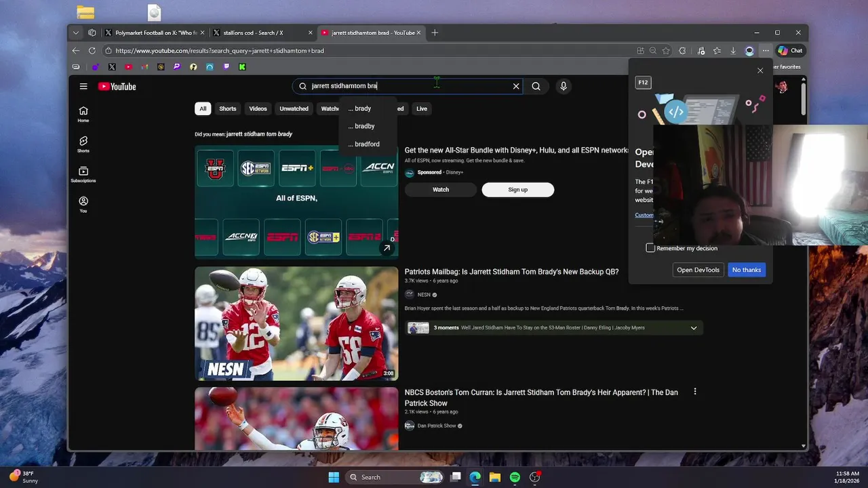
Task: Open the downloads arrow icon
Action: tap(733, 50)
